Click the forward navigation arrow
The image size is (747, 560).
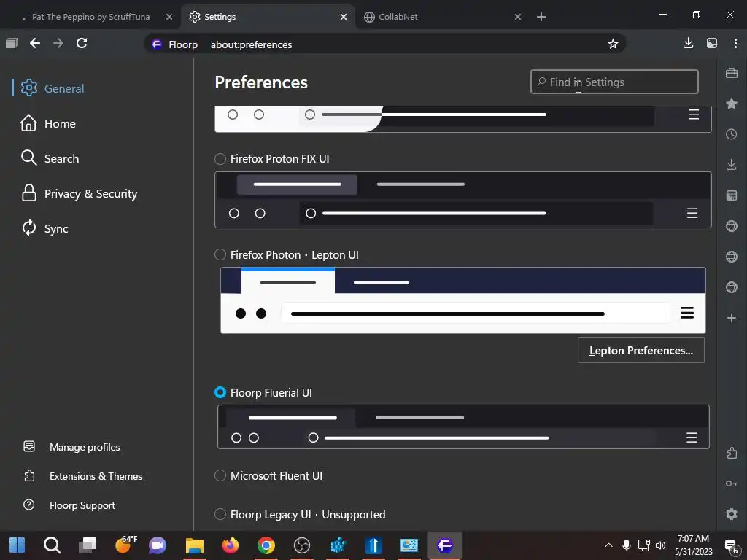click(x=58, y=43)
